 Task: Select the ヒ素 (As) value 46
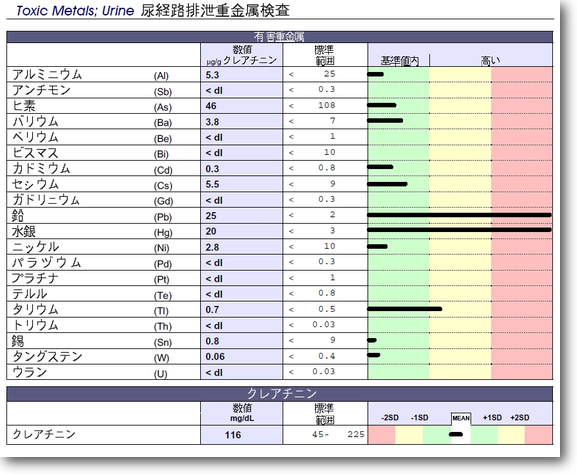pyautogui.click(x=211, y=106)
